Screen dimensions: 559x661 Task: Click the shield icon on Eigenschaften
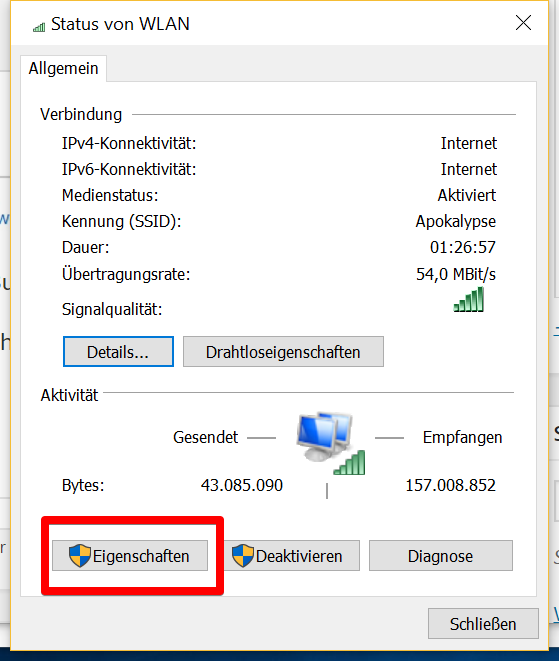80,555
